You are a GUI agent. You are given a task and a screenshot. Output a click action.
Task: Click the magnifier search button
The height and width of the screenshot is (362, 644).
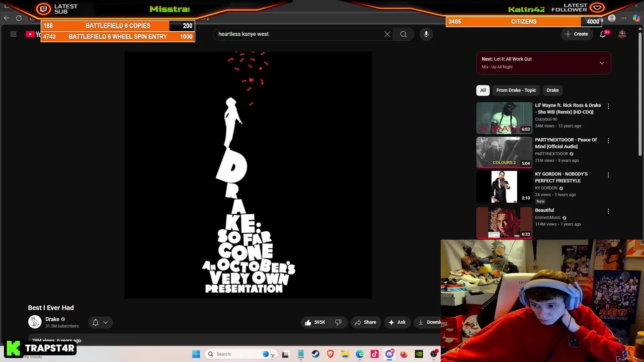[404, 34]
